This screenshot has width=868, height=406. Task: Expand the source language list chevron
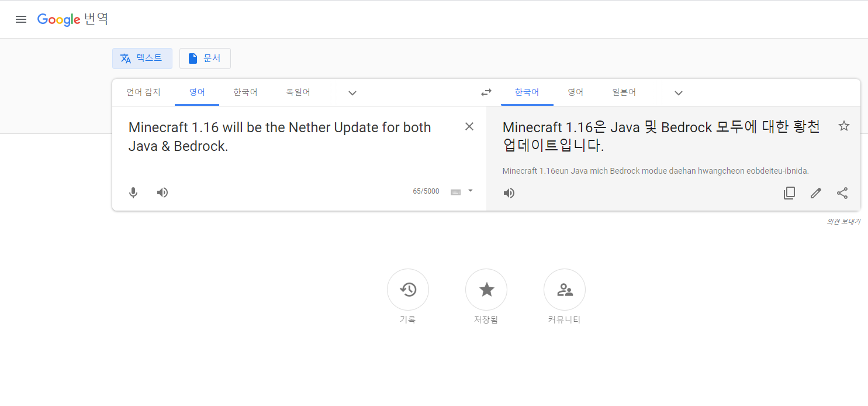(352, 92)
